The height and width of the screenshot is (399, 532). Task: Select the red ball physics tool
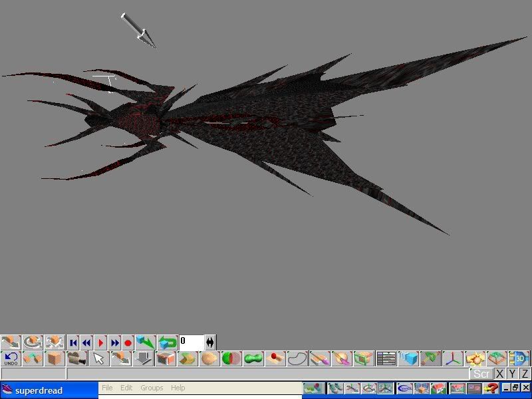275,358
